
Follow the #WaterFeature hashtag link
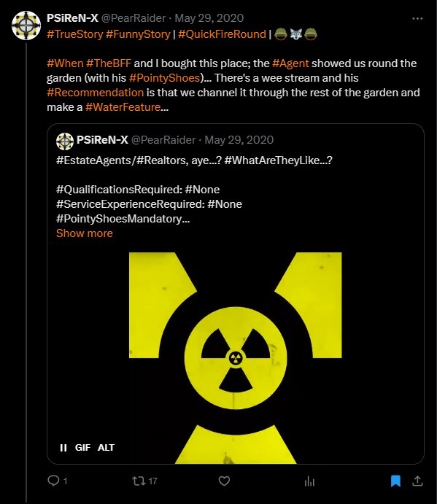click(123, 107)
